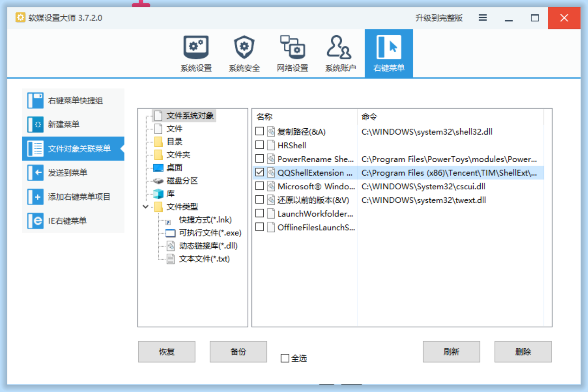Click the 库 library icon in tree
Screen dimensions: 588x392
(158, 194)
